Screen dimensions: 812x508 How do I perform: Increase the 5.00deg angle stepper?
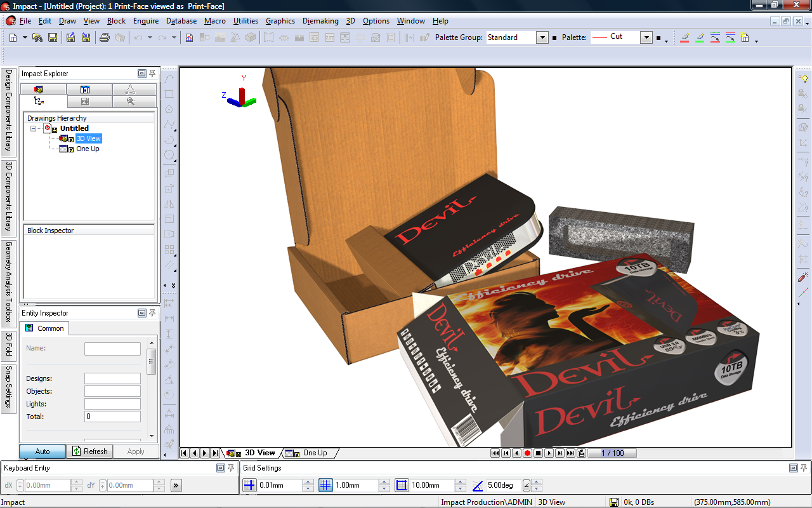[537, 482]
